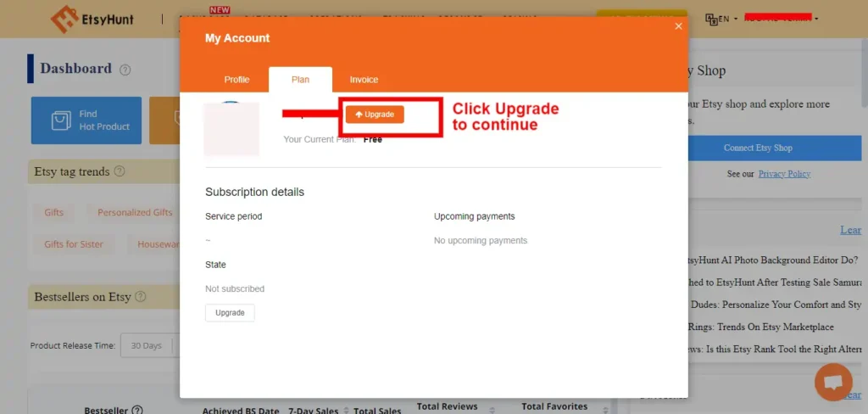The image size is (868, 414).
Task: Click the Bestseller column help icon
Action: click(x=137, y=411)
